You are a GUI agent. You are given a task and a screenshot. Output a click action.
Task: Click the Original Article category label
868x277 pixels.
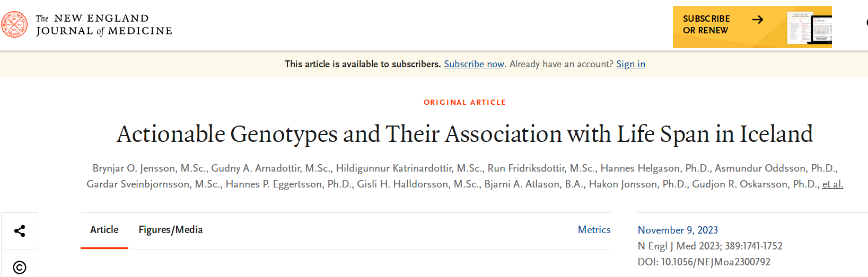click(464, 102)
